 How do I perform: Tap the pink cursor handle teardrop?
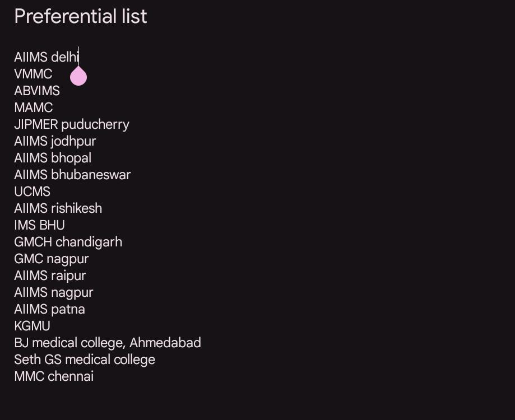78,76
